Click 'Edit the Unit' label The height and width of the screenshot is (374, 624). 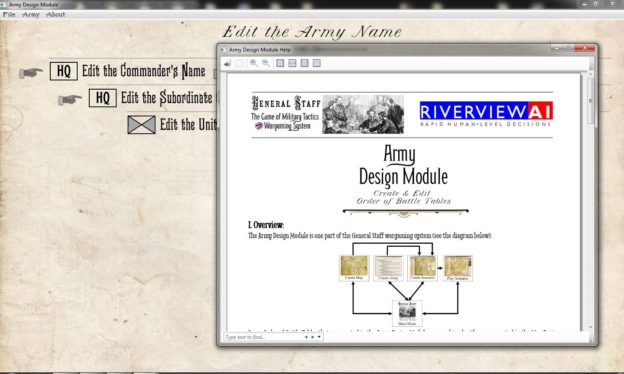[x=188, y=125]
